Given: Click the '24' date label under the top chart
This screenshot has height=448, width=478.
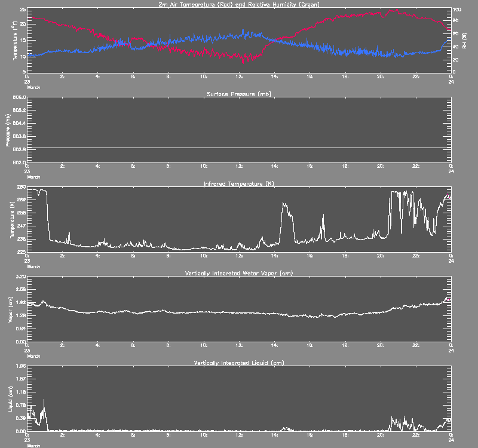Looking at the screenshot, I should click(x=451, y=82).
